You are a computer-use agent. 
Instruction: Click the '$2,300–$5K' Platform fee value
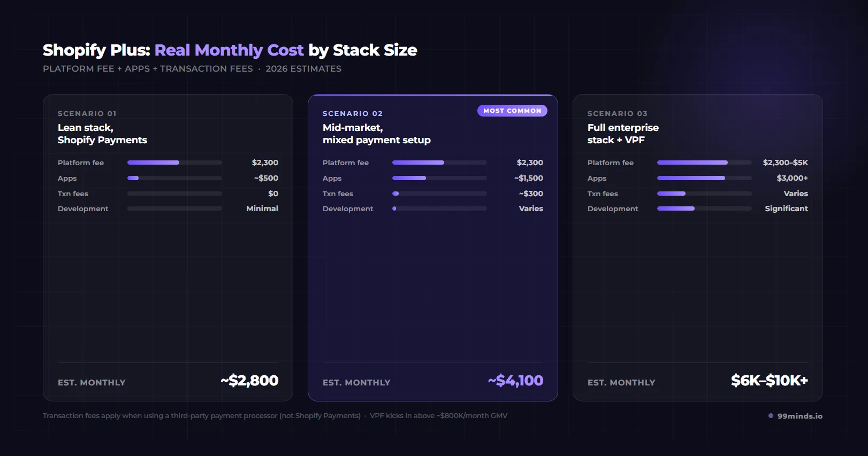(x=786, y=163)
